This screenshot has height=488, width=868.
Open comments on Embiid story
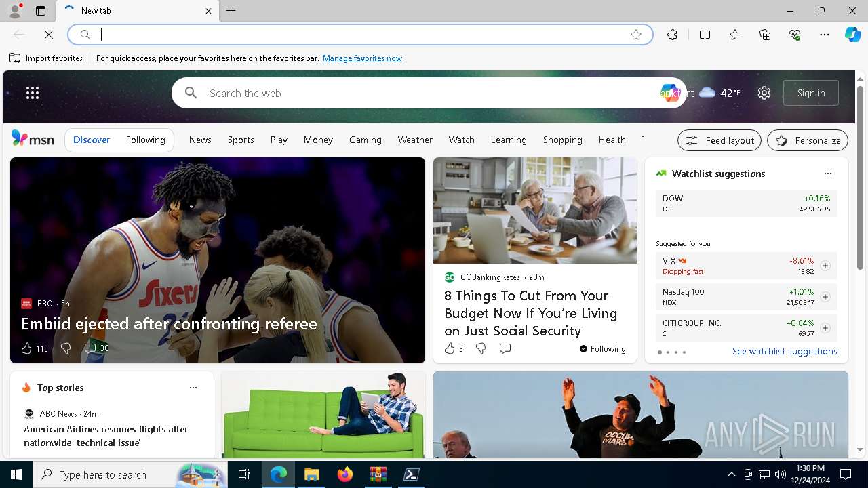click(x=96, y=348)
